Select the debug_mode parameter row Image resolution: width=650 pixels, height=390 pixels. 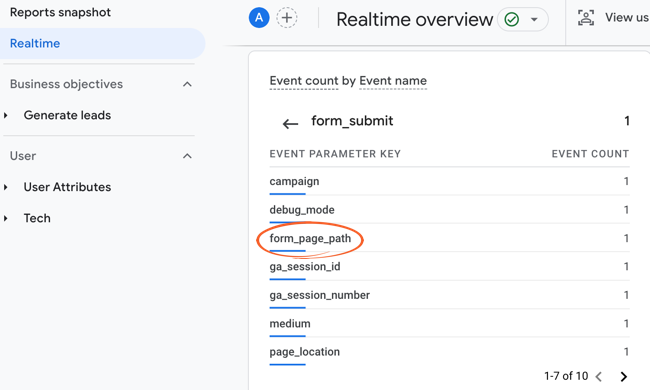pyautogui.click(x=449, y=210)
